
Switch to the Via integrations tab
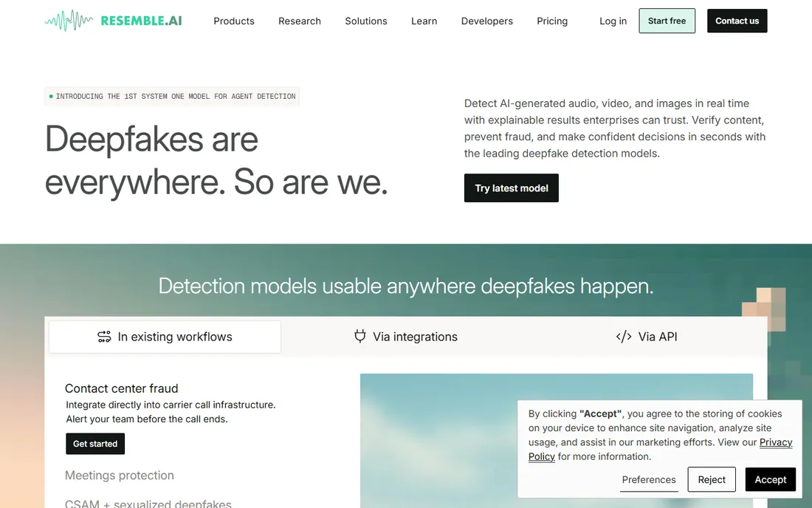(x=405, y=337)
